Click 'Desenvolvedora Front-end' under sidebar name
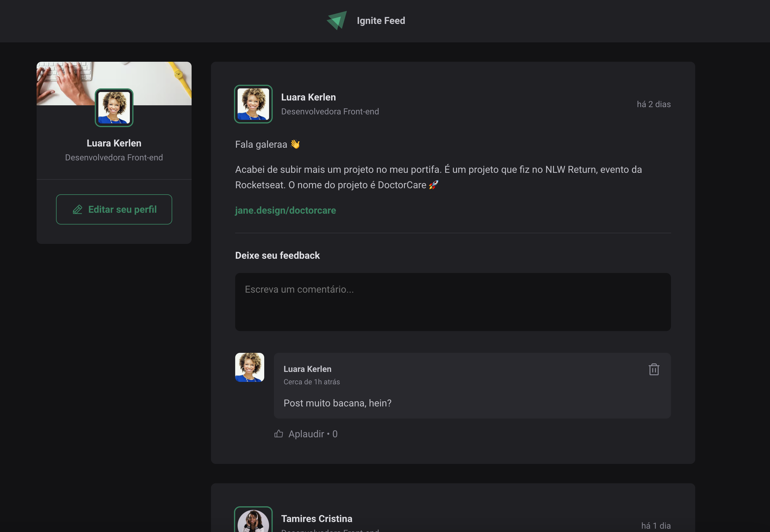 pos(114,157)
